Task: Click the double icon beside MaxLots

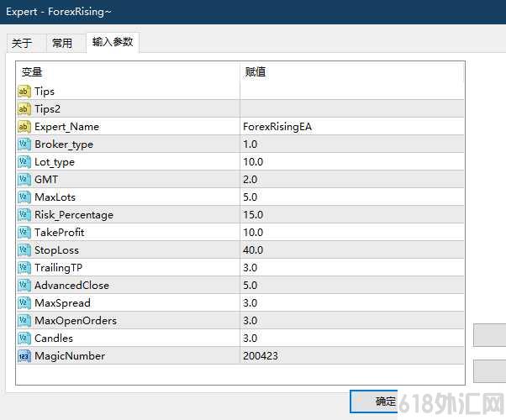Action: [x=24, y=197]
